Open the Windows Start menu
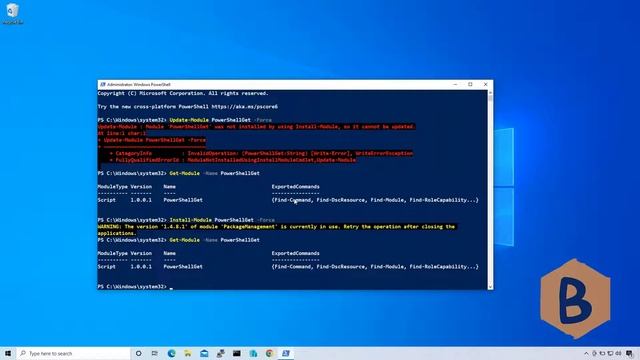This screenshot has width=640, height=360. (8, 353)
